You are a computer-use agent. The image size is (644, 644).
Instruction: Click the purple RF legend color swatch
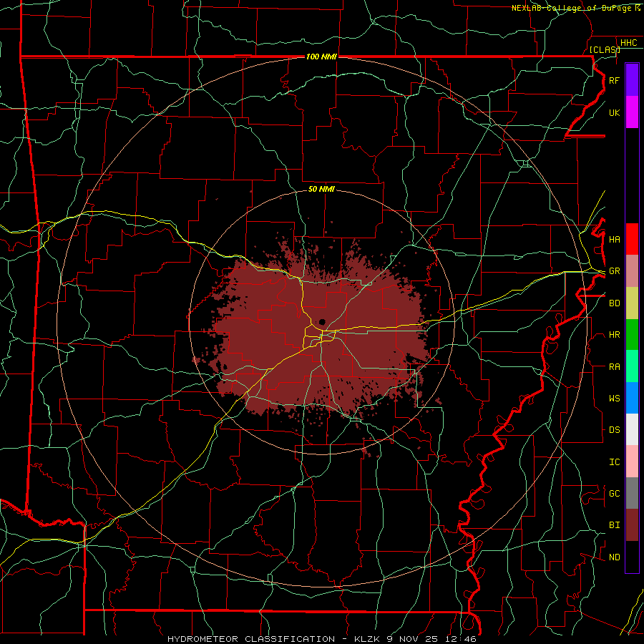pos(632,80)
